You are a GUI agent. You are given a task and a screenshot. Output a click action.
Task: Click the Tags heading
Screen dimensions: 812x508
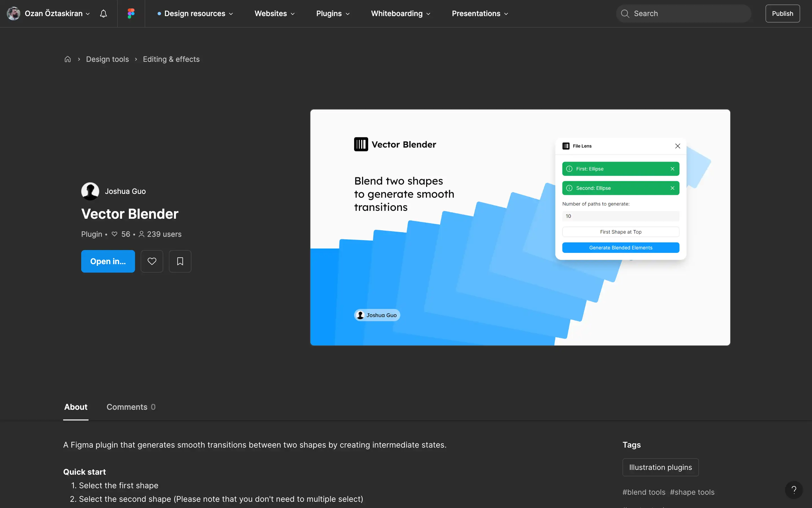632,445
